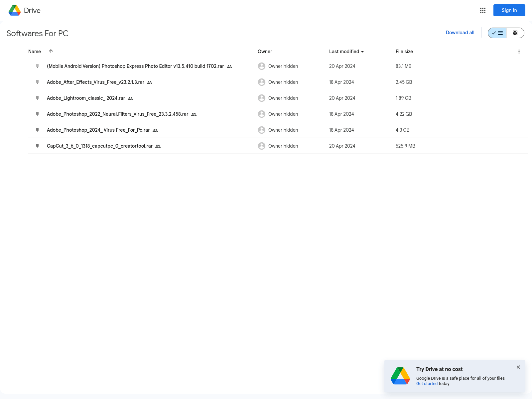
Task: Click the 2.45 GB file size
Action: tap(404, 82)
